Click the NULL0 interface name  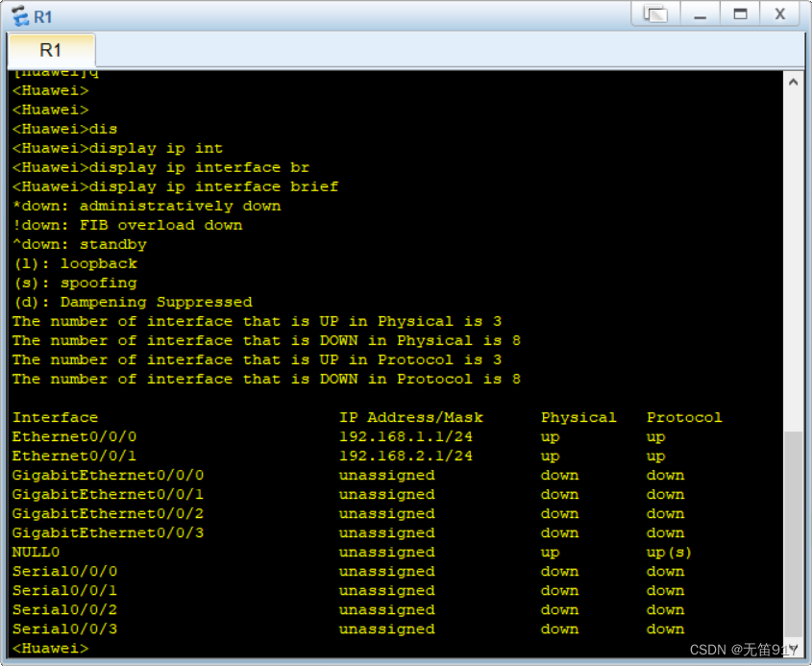[36, 552]
